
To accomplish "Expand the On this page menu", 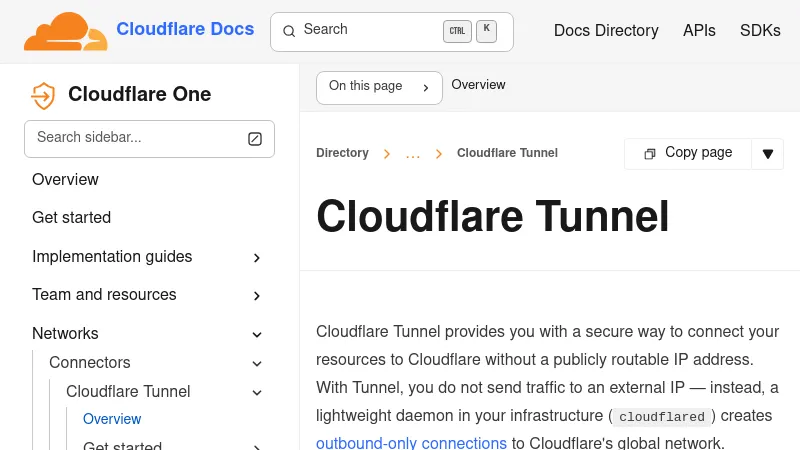I will pyautogui.click(x=379, y=87).
